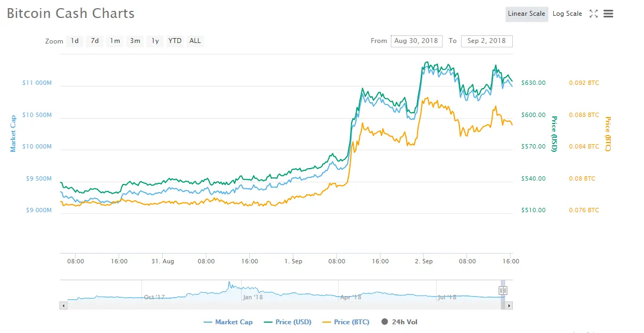Set zoom to YTD
The height and width of the screenshot is (333, 644).
click(x=175, y=41)
